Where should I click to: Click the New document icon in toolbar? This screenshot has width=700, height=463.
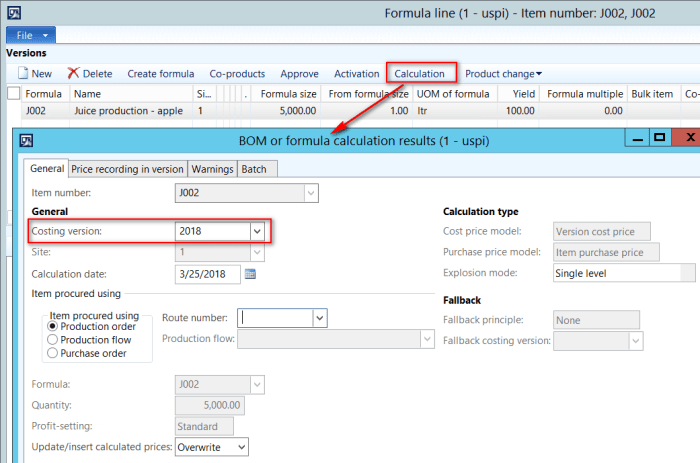click(22, 74)
